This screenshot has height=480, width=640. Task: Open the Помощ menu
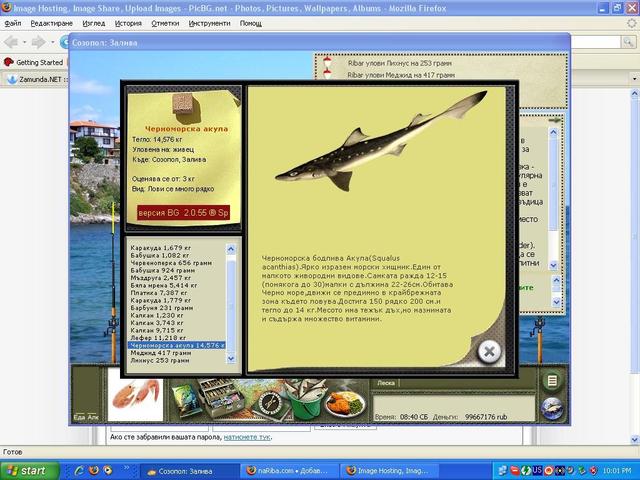click(251, 23)
